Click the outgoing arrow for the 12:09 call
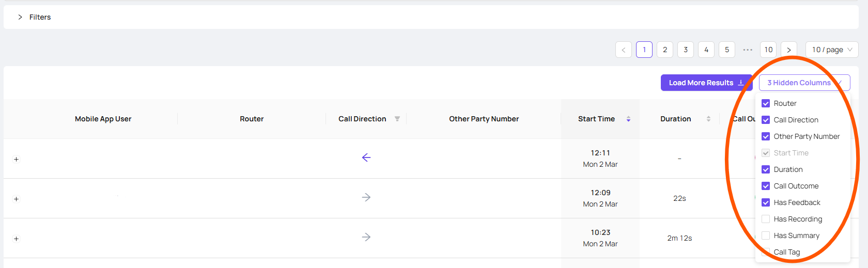 pos(366,197)
